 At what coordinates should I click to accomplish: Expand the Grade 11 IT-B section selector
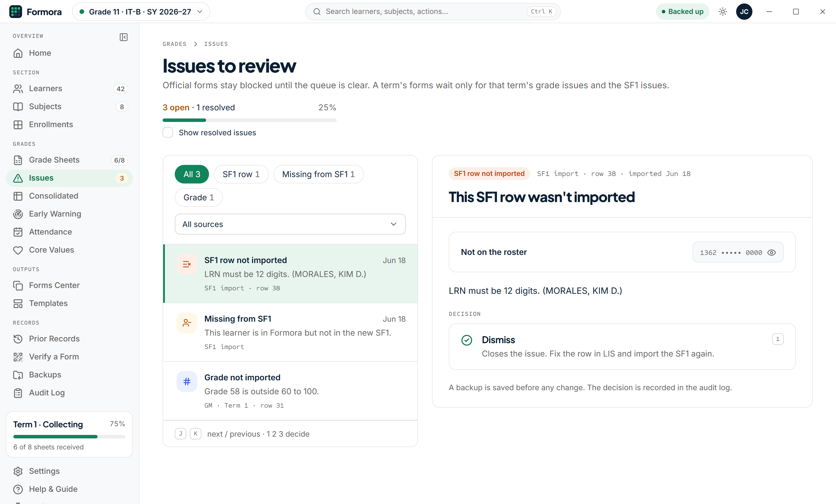(141, 12)
